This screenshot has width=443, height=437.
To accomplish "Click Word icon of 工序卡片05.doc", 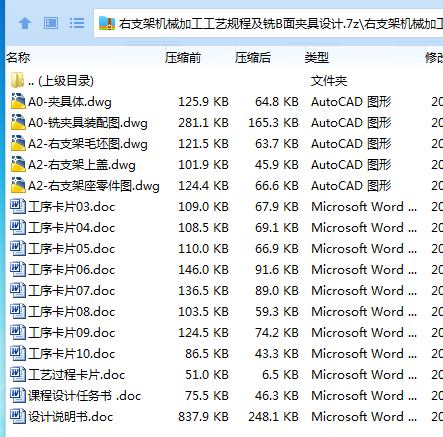I will [18, 248].
